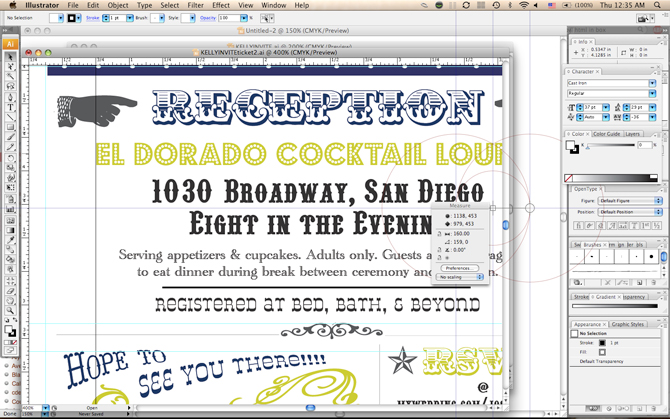
Task: Select the Free Transform tool
Action: coord(11,188)
